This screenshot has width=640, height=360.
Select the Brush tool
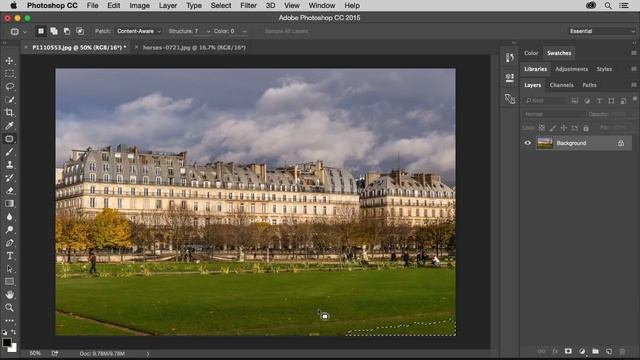9,152
